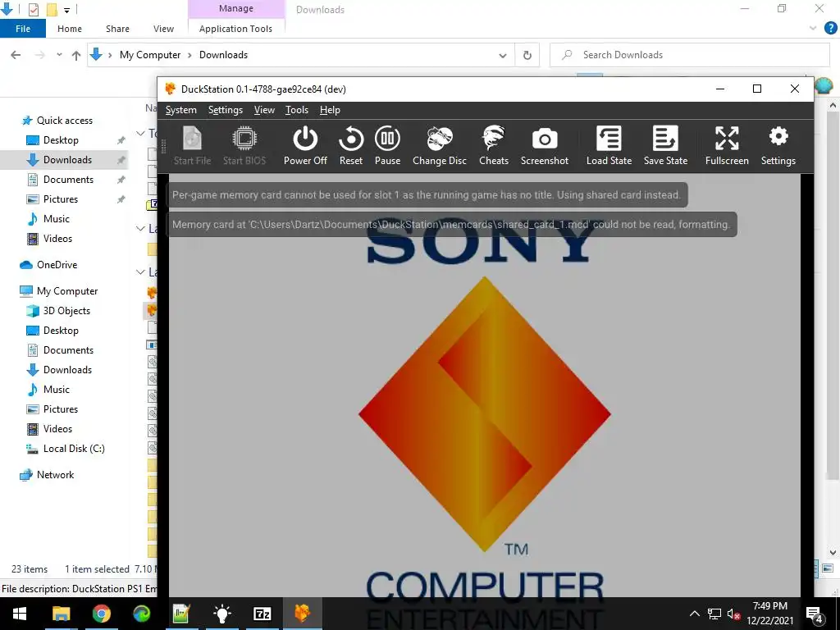The height and width of the screenshot is (630, 840).
Task: Go up one folder level in Explorer
Action: [x=76, y=55]
